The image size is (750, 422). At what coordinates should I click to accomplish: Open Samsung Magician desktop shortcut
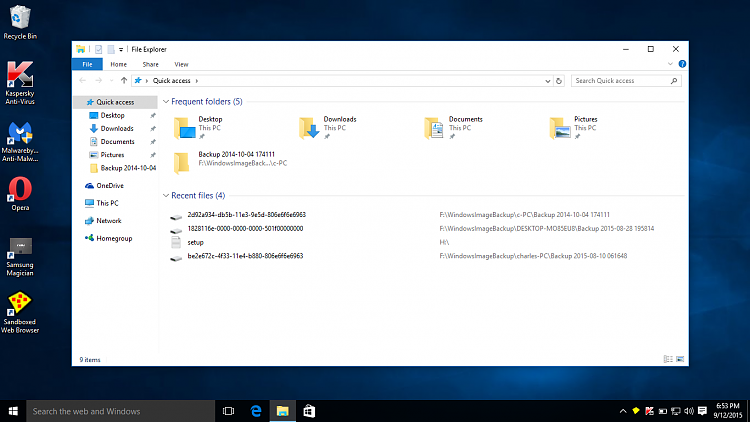[20, 257]
